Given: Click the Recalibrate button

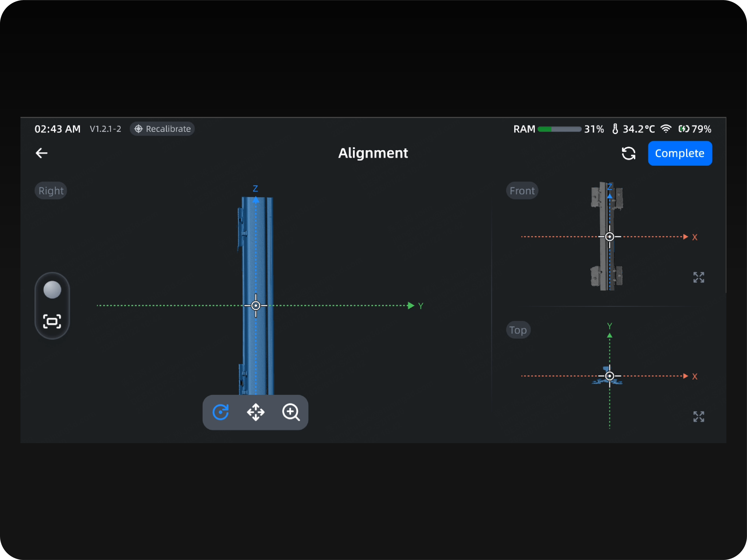Looking at the screenshot, I should coord(162,129).
